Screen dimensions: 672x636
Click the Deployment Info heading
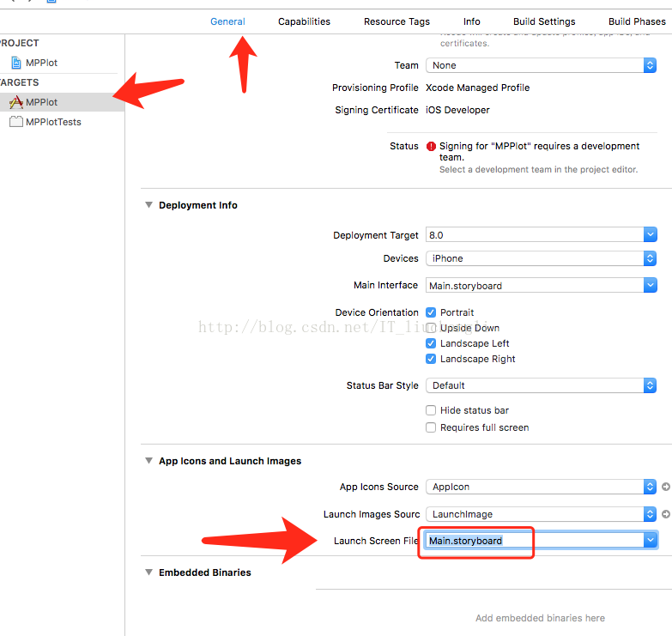(x=198, y=205)
